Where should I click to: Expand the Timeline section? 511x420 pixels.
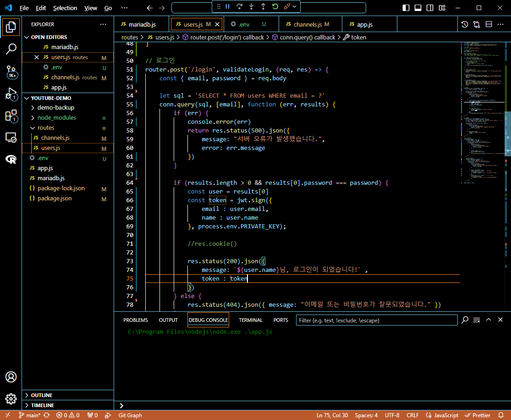tap(68, 405)
